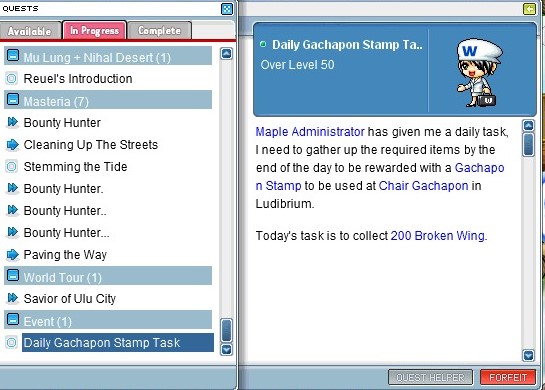This screenshot has height=390, width=545.
Task: Click the quest list scroll-down arrow
Action: tap(227, 350)
